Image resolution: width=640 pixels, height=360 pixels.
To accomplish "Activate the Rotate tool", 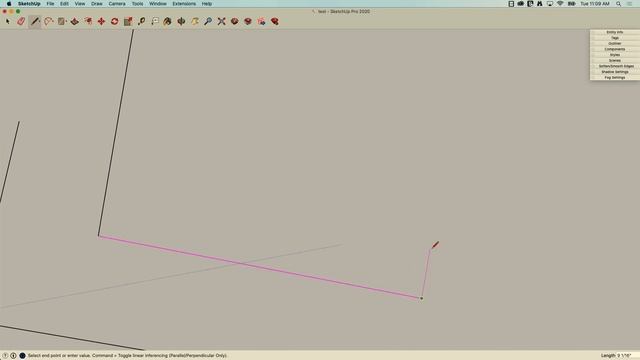I will click(115, 21).
